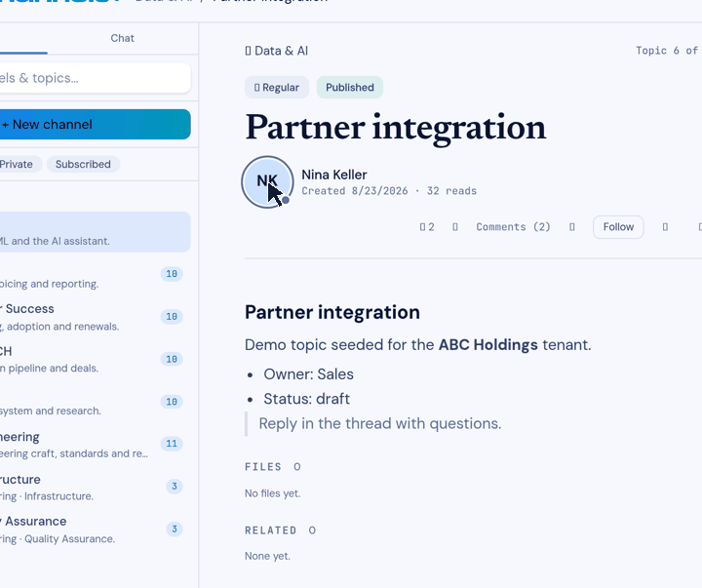Open Nina Keller's profile name
The image size is (702, 588).
click(x=334, y=175)
